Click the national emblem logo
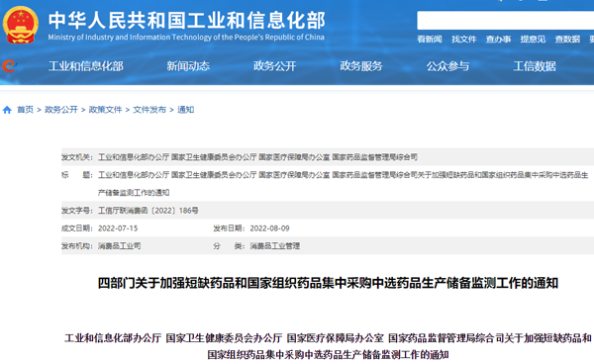Viewport: 594px width, 364px height. pyautogui.click(x=21, y=25)
